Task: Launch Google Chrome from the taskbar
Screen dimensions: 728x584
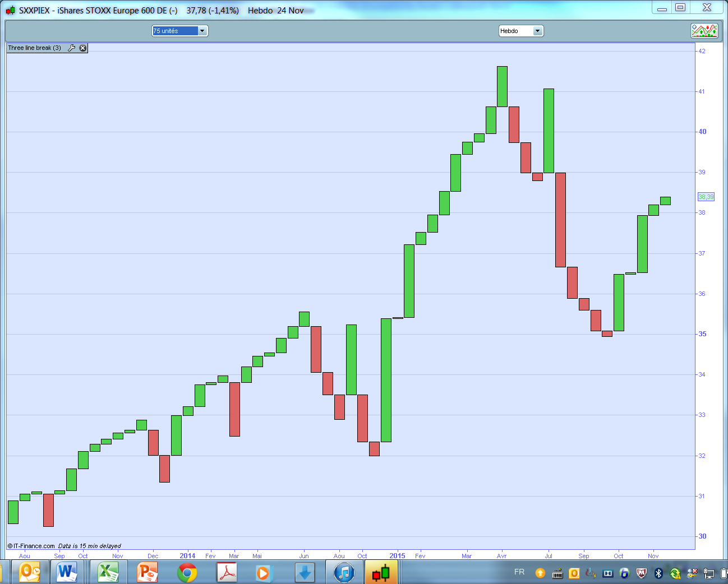Action: [187, 572]
